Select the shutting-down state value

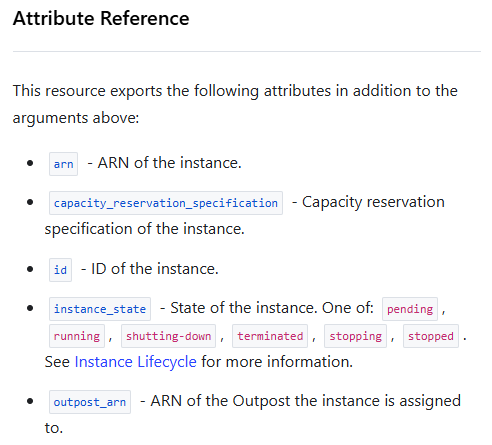(x=168, y=336)
